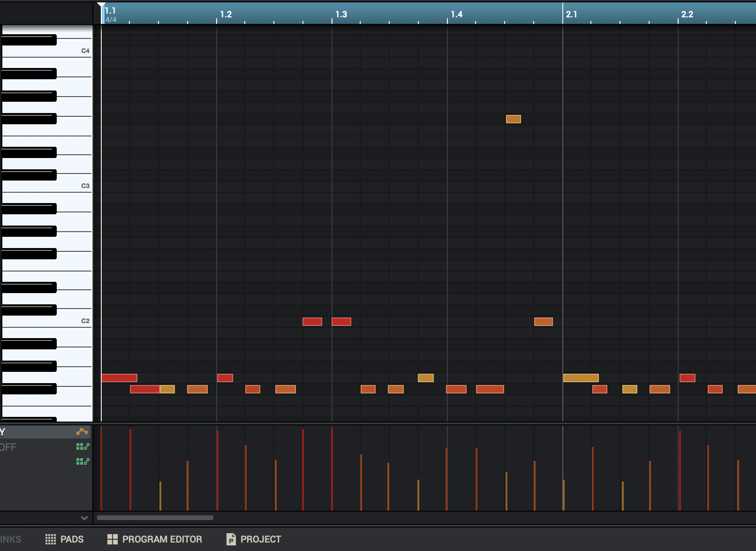Switch to the PROGRAM EDITOR tab
756x551 pixels.
(162, 539)
